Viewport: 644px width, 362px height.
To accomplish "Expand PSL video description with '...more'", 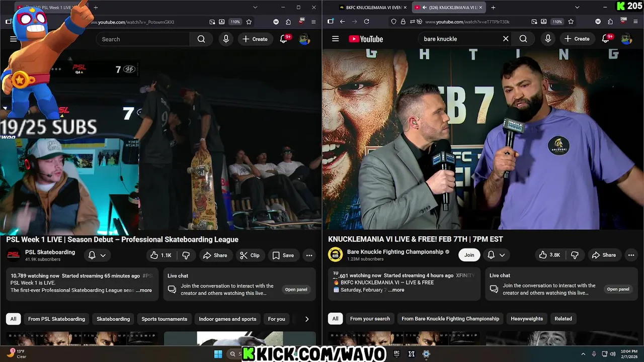I will pos(144,290).
